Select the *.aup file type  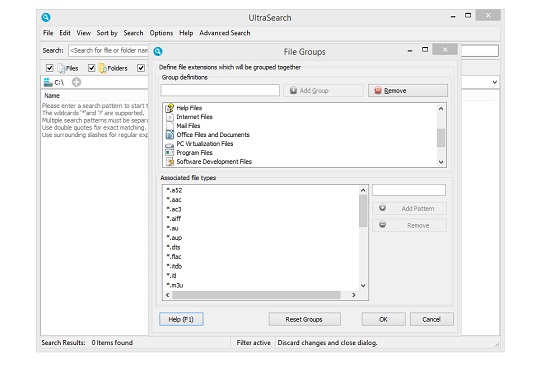(x=174, y=238)
